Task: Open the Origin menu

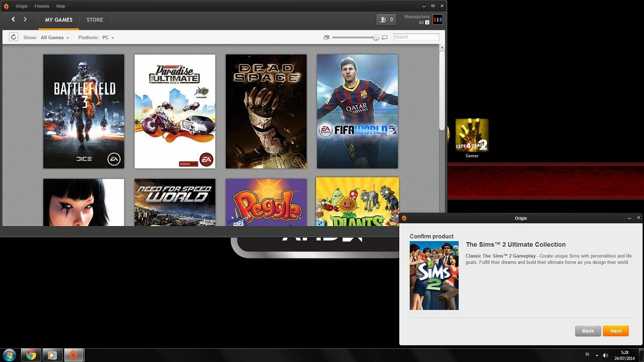Action: click(22, 6)
